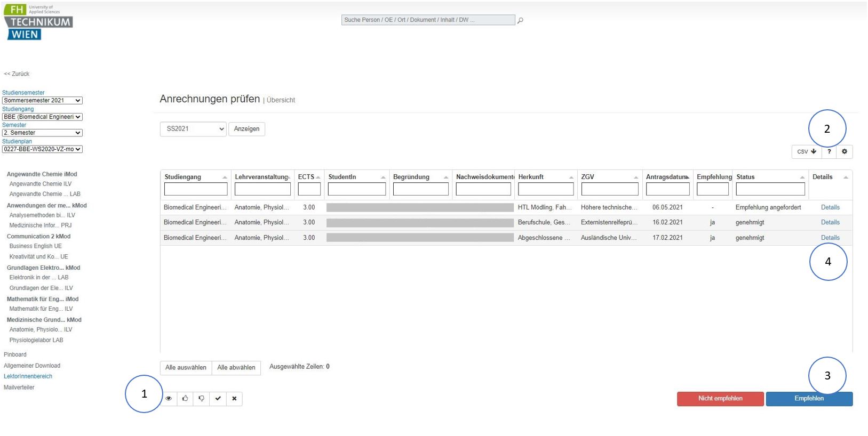
Task: Expand the SS2021 semester selector
Action: click(x=193, y=129)
